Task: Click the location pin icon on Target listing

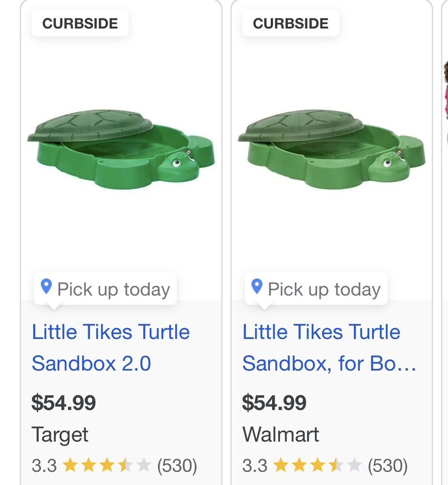Action: pos(46,287)
